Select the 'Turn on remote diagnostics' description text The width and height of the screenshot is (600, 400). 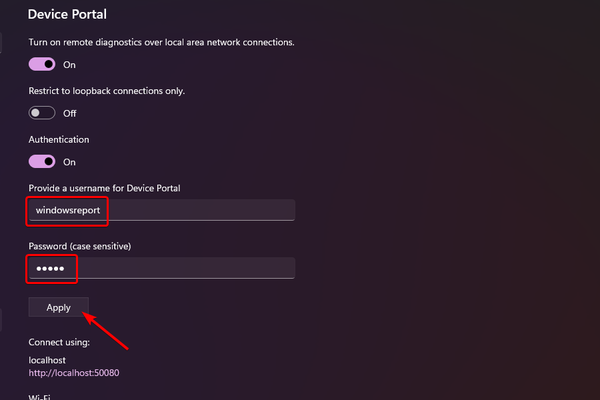tap(160, 42)
